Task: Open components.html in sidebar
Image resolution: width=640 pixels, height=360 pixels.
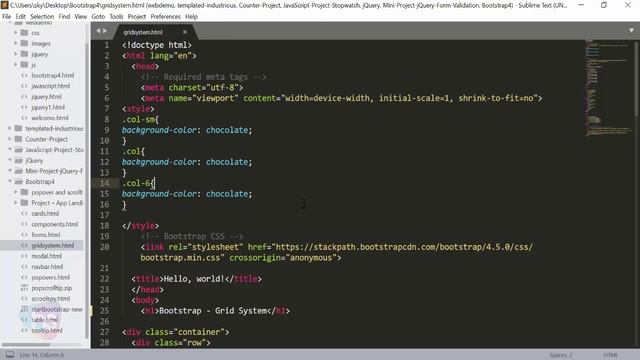Action: click(54, 224)
